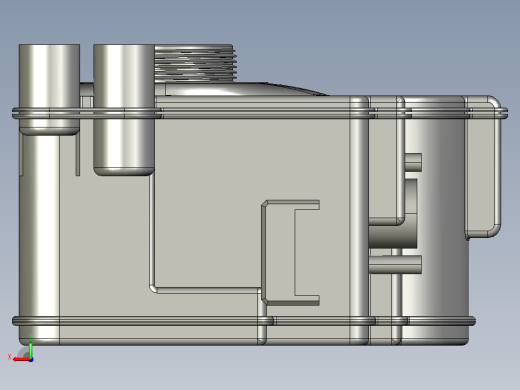Select the rounded rectangular tab on the far right
Screen dimensions: 520x390
point(483,167)
